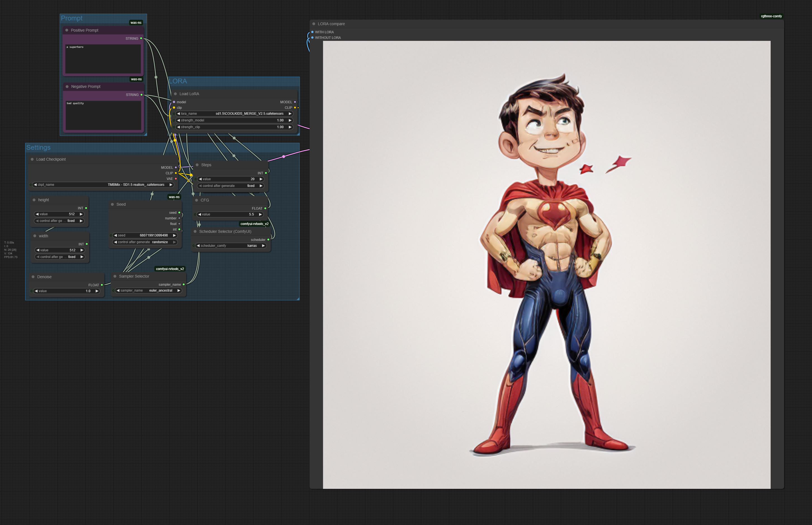Toggle collapse dot on Sampler Selector node

[x=115, y=276]
